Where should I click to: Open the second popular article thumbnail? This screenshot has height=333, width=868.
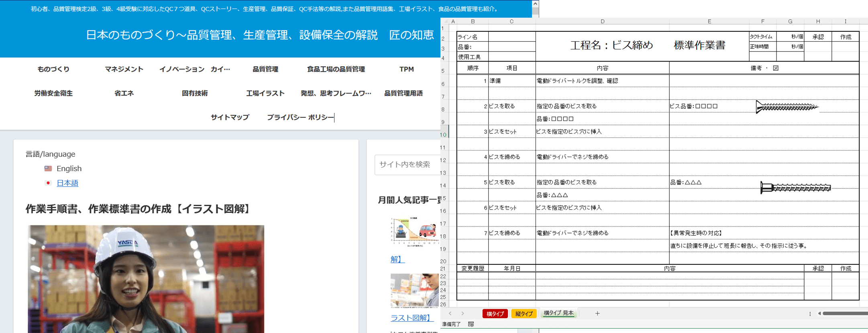(x=415, y=291)
